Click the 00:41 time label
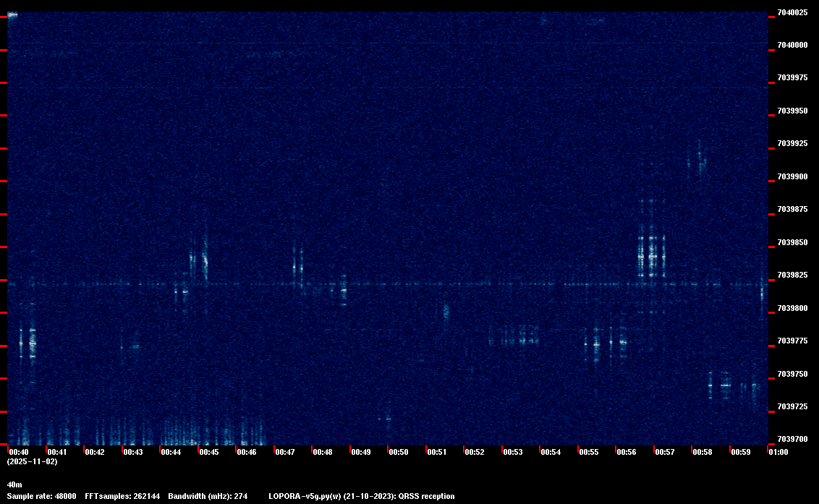 [57, 452]
